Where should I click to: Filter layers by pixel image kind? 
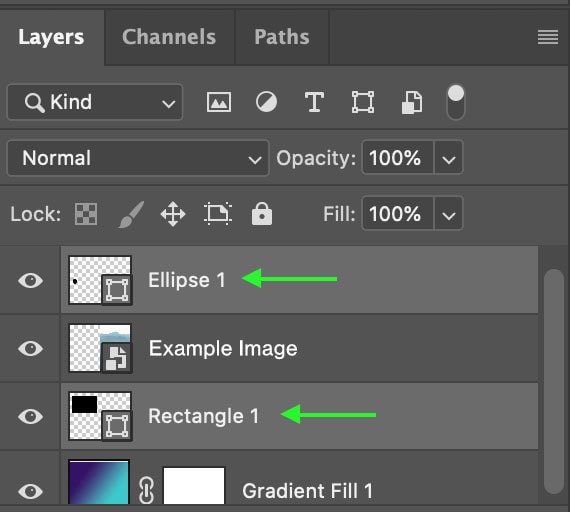(218, 102)
